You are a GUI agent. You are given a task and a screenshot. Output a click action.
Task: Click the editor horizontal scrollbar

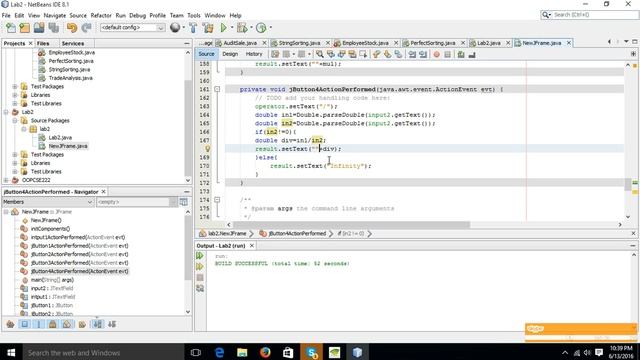click(351, 225)
